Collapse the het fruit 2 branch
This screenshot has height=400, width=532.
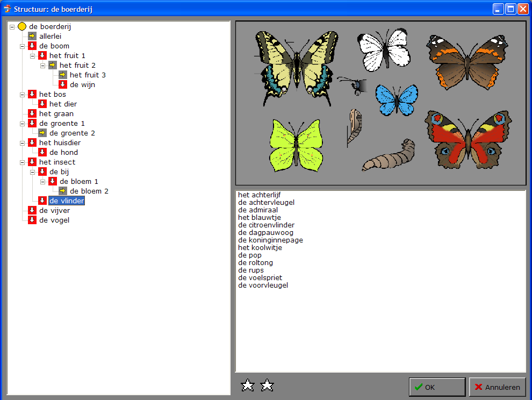(43, 66)
